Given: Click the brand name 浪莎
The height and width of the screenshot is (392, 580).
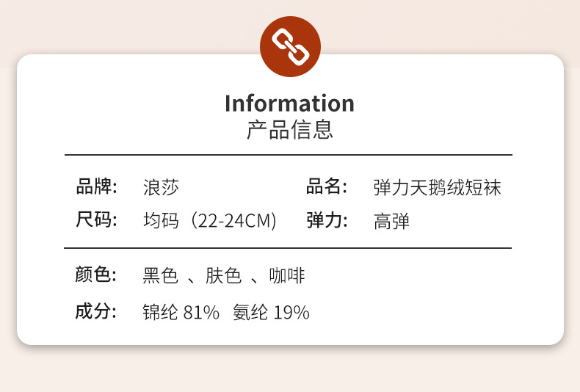Looking at the screenshot, I should 161,188.
